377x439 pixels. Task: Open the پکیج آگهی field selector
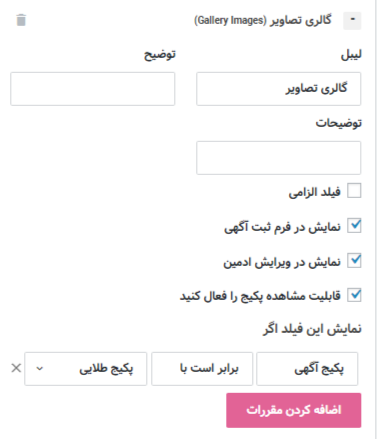point(307,369)
